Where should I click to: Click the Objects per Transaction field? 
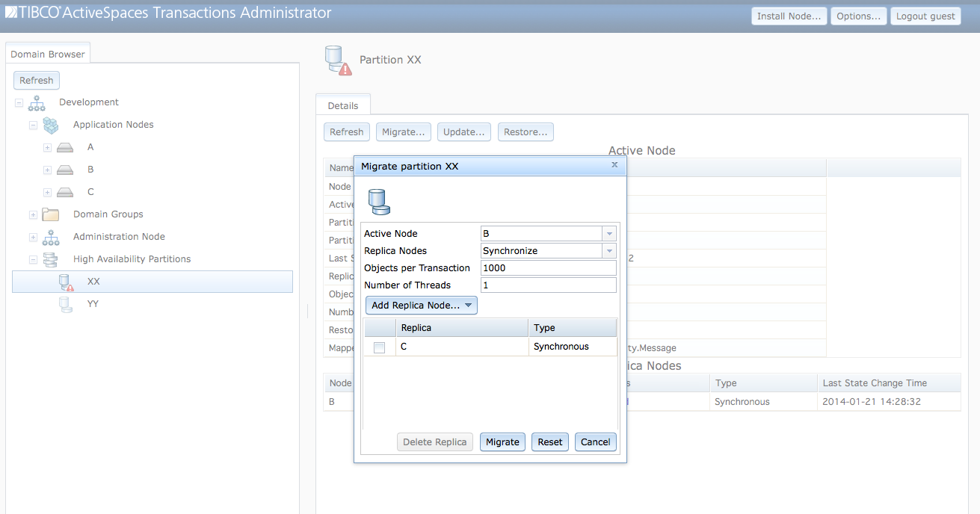tap(549, 268)
